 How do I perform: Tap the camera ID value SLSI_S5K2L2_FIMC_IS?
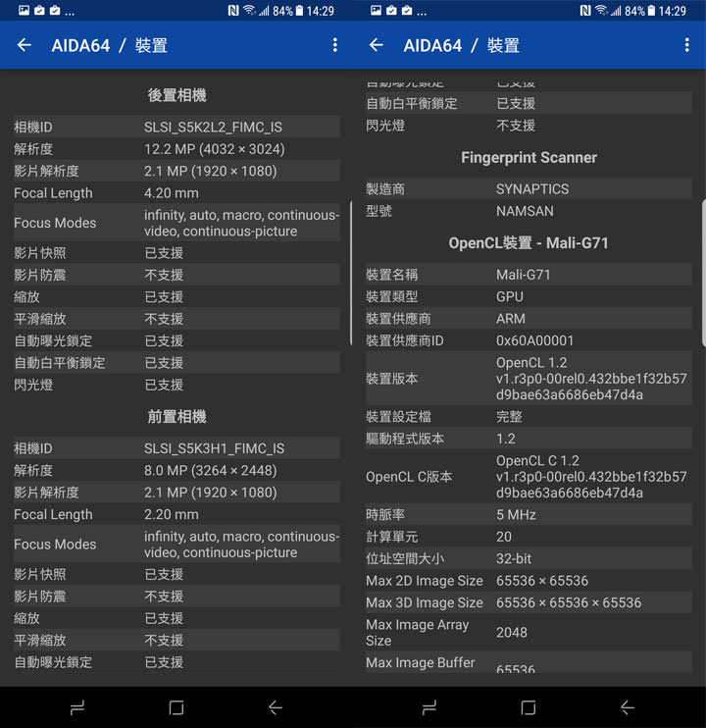pyautogui.click(x=213, y=128)
